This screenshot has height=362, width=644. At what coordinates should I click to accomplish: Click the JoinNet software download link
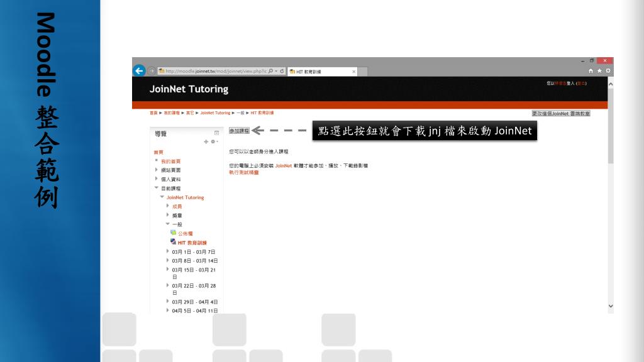tap(284, 166)
